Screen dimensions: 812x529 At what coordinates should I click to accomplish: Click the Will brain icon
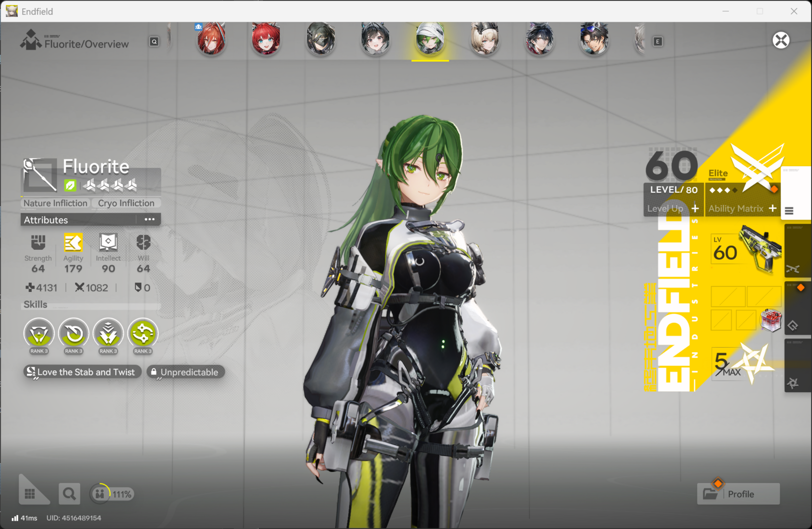(x=144, y=242)
